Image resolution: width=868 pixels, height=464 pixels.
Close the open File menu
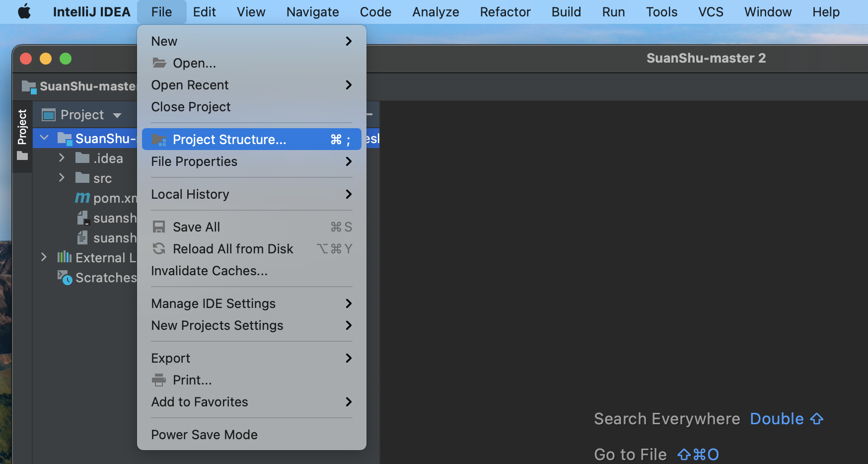[161, 11]
